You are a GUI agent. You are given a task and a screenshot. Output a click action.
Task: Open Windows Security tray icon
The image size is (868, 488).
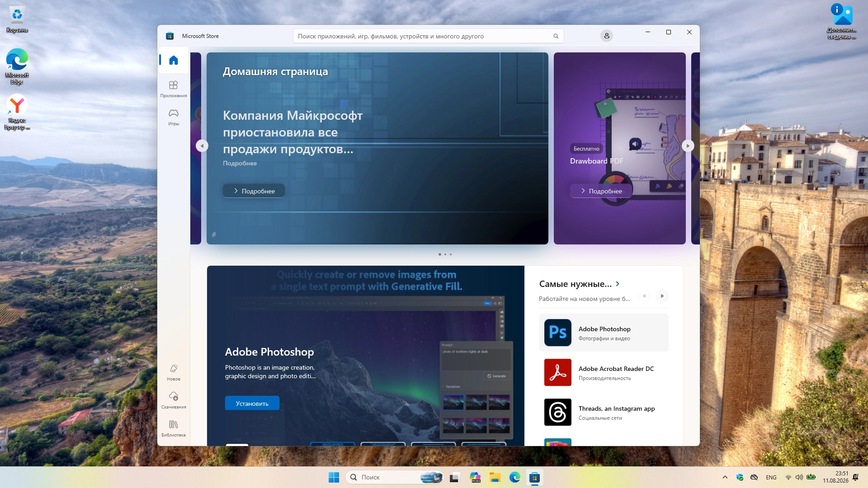coord(740,477)
